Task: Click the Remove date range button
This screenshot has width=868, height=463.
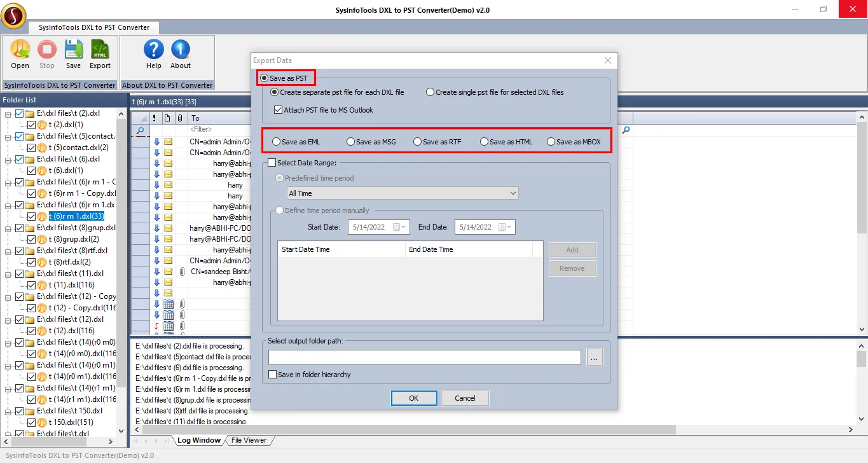Action: (x=572, y=268)
